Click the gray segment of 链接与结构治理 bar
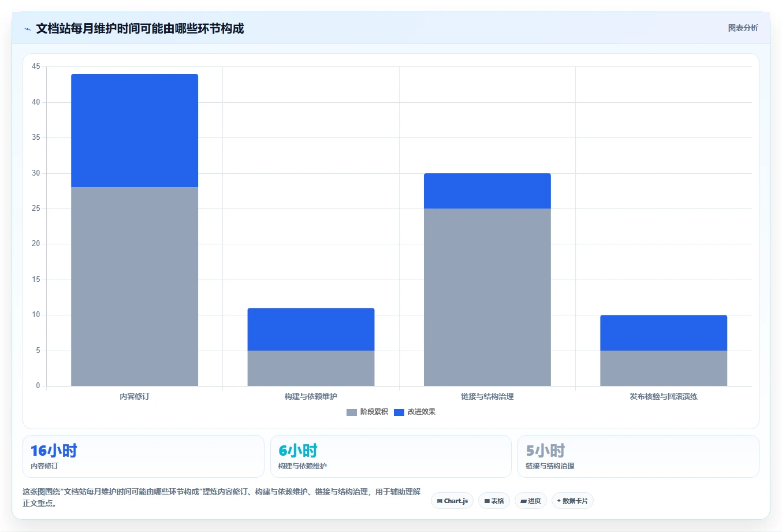 (x=487, y=297)
